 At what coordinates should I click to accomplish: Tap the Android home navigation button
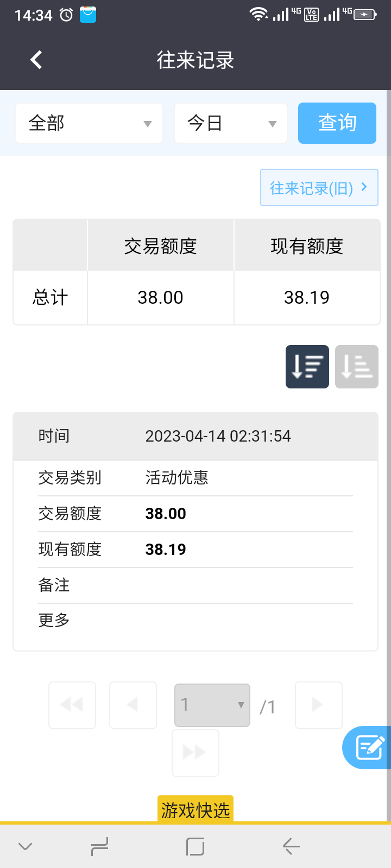(x=195, y=846)
